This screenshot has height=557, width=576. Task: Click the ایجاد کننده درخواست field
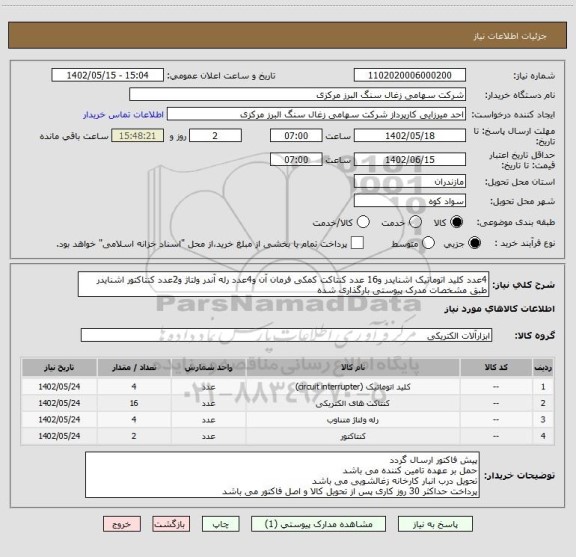point(316,114)
